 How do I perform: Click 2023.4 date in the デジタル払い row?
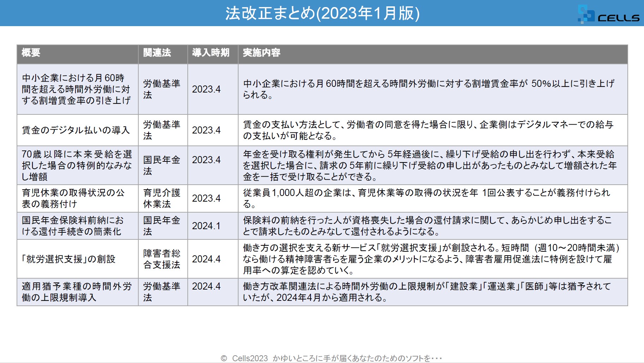click(213, 130)
